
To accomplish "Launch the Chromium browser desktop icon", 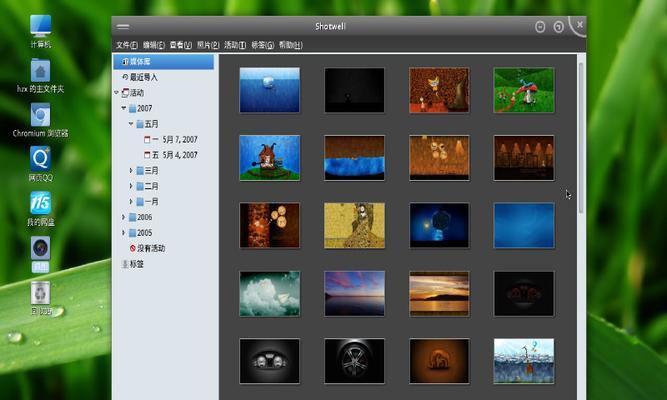I will [40, 115].
